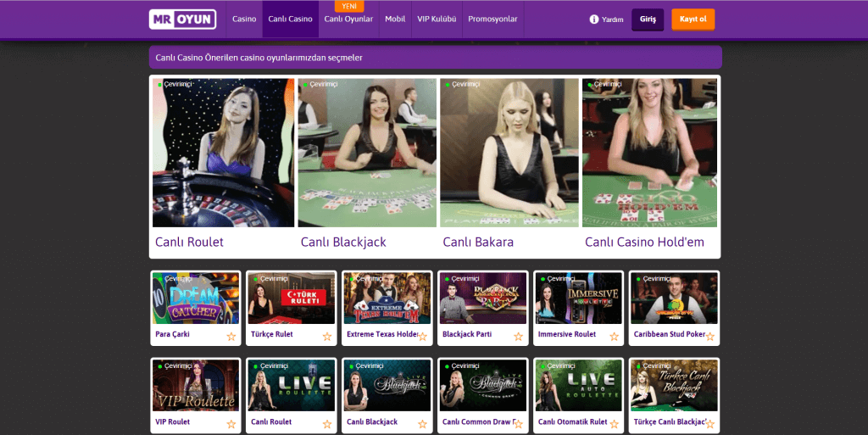Launch Canlı Bakara live table
Screen dimensions: 868x435
tap(509, 153)
